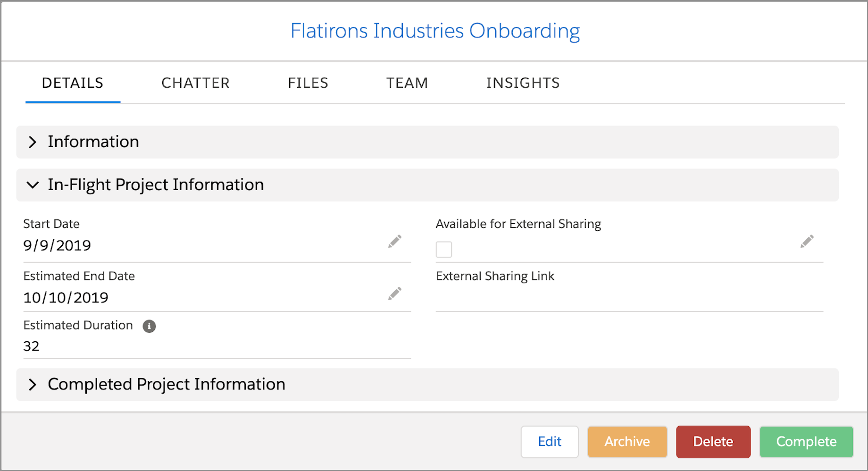Expand Completed Project Information section
868x471 pixels.
[x=427, y=385]
